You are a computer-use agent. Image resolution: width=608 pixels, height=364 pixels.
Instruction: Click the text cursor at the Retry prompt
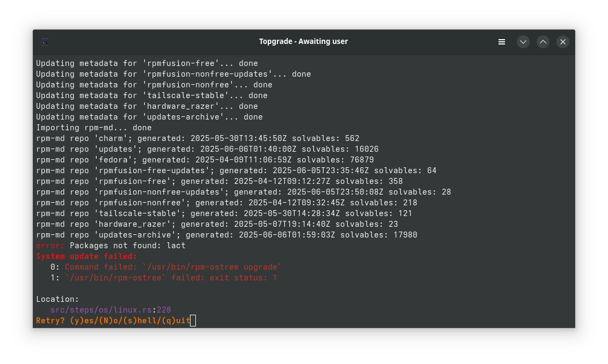point(193,320)
